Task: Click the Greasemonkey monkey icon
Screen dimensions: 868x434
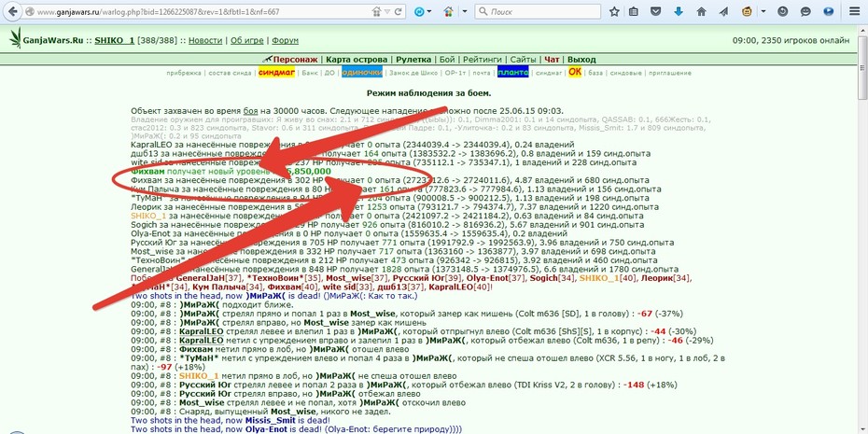Action: tap(748, 11)
